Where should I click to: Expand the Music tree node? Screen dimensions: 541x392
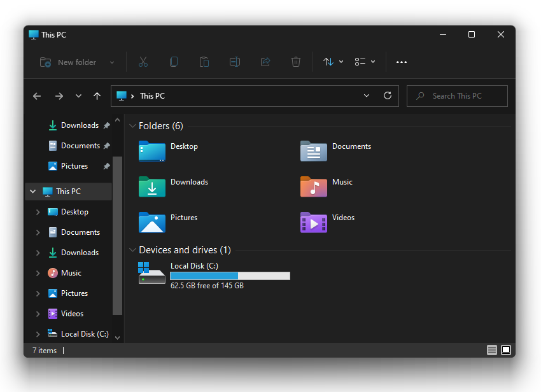pyautogui.click(x=38, y=273)
